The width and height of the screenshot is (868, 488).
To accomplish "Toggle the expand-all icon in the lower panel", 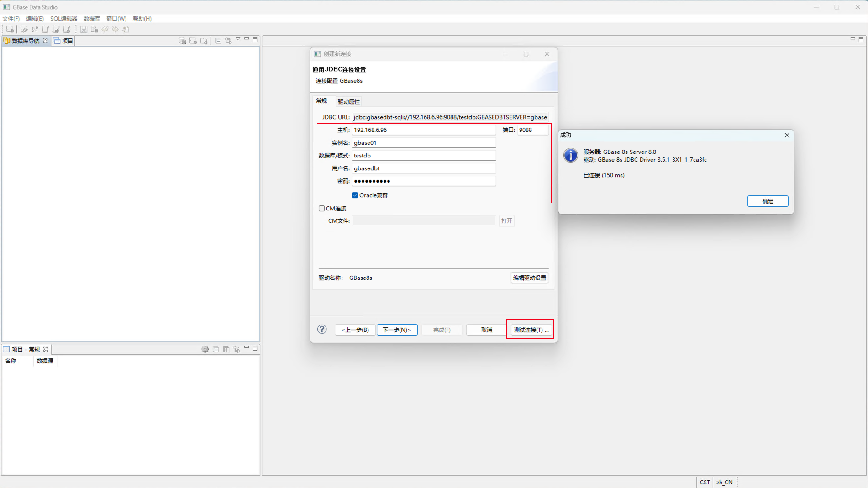I will [x=226, y=349].
